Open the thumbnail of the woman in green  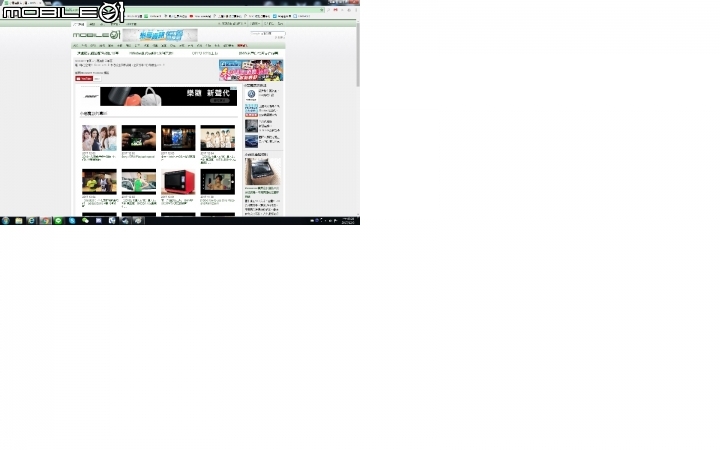tap(139, 182)
